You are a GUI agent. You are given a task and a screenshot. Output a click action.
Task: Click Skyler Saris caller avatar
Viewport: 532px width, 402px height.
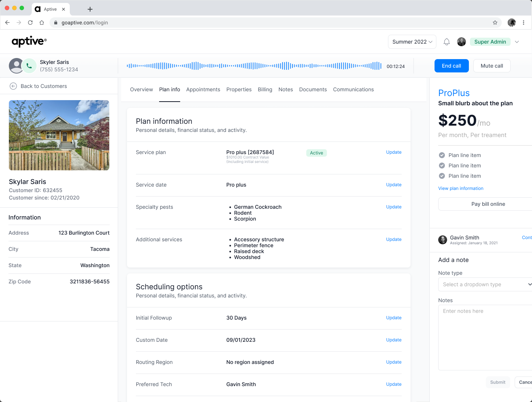[16, 66]
